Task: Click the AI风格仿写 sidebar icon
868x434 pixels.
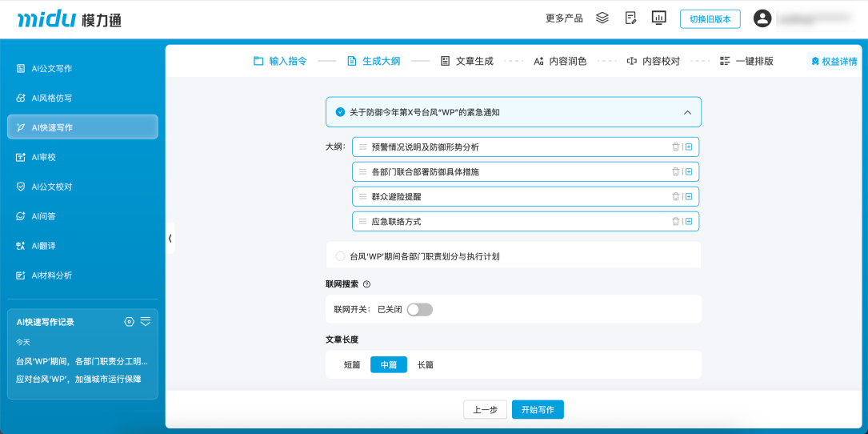Action: [x=21, y=98]
